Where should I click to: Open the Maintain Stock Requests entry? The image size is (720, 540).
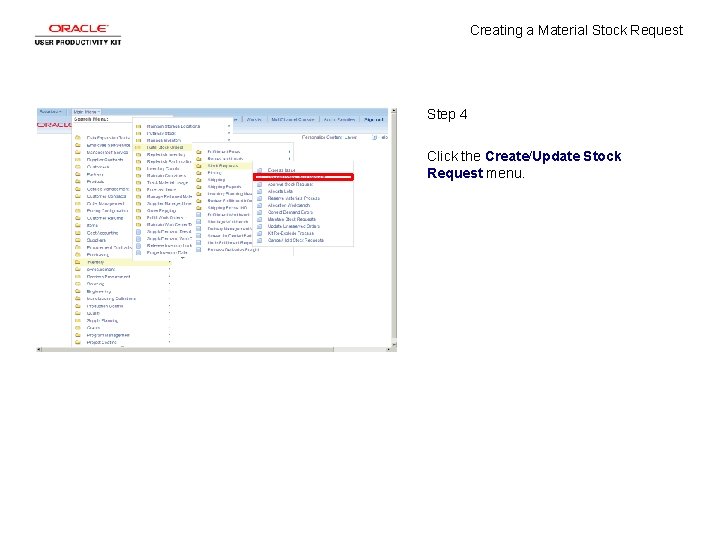(x=292, y=219)
